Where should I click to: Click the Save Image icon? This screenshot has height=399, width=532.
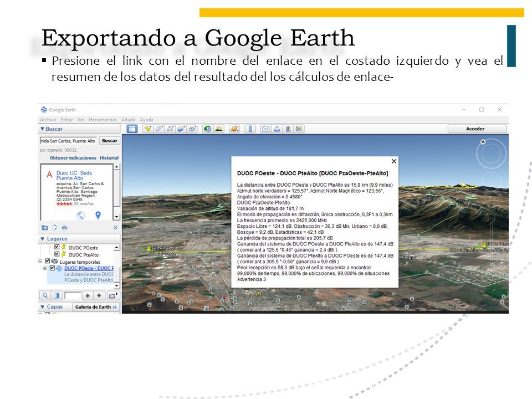point(288,129)
